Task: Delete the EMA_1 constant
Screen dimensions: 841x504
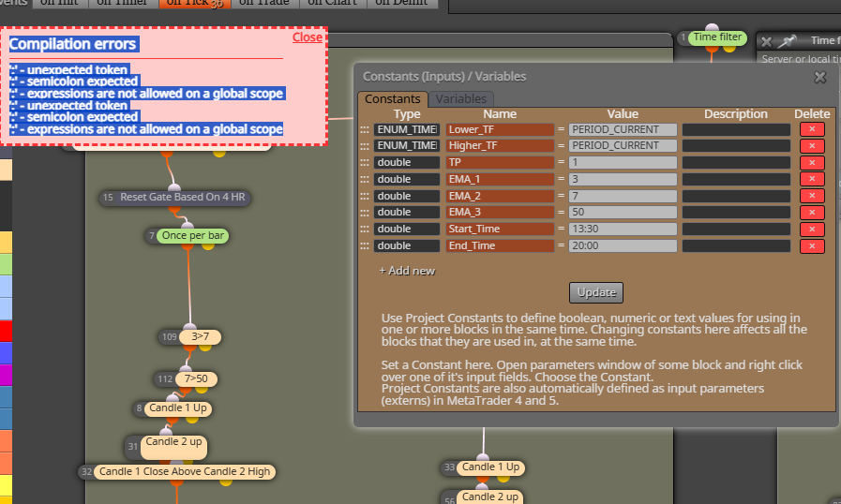Action: pos(812,179)
